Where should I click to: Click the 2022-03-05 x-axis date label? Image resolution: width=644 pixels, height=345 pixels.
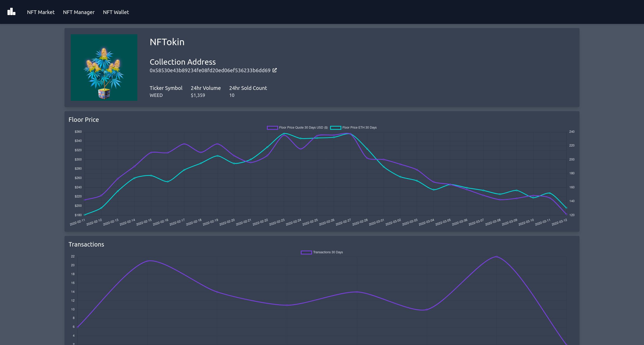point(443,222)
